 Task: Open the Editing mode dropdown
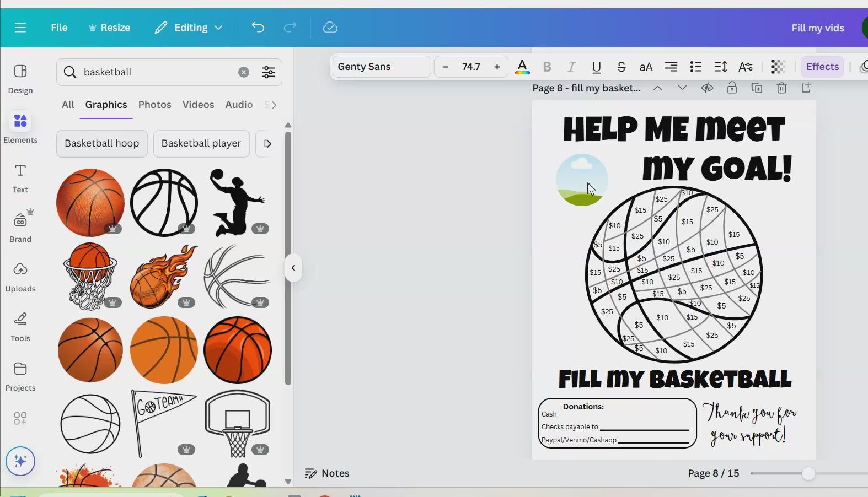(x=189, y=28)
